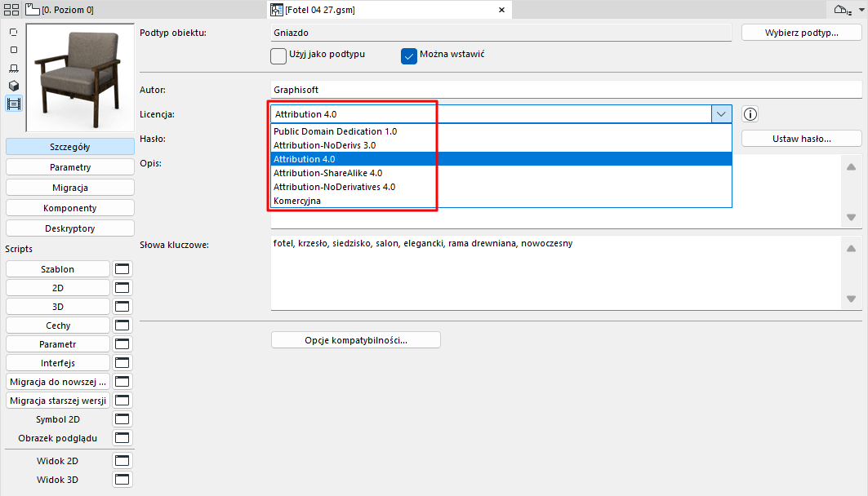The height and width of the screenshot is (496, 868).
Task: Open the Szablon script
Action: tap(58, 269)
